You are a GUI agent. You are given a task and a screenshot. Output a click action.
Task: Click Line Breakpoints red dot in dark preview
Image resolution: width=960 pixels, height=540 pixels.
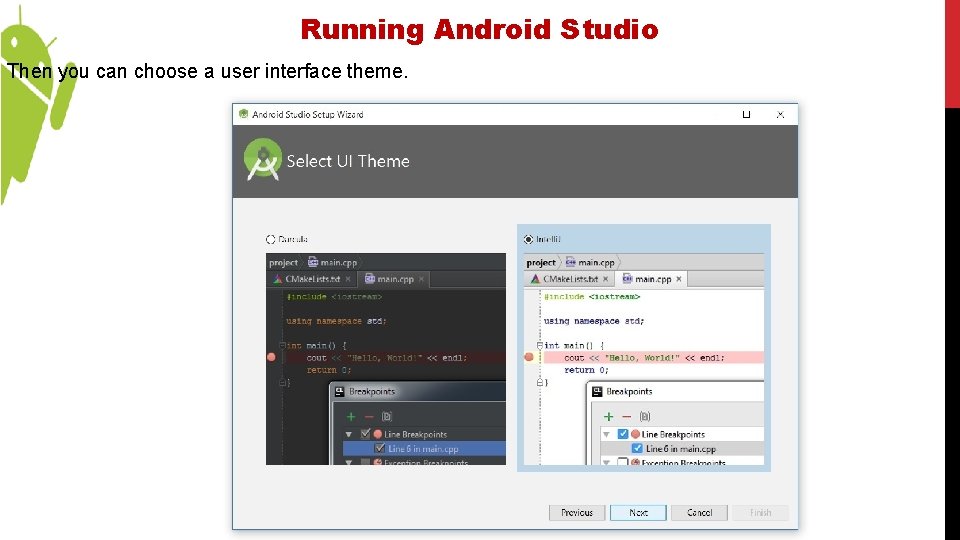(378, 434)
